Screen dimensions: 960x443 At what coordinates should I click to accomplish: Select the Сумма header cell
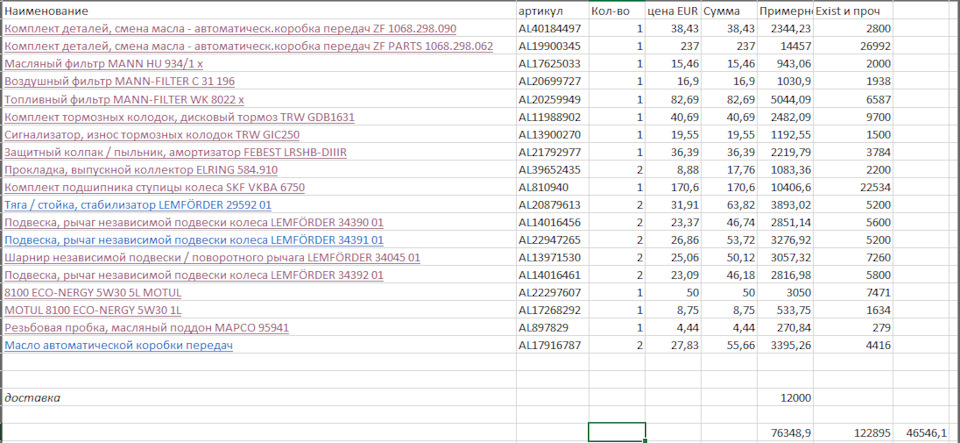[x=729, y=11]
